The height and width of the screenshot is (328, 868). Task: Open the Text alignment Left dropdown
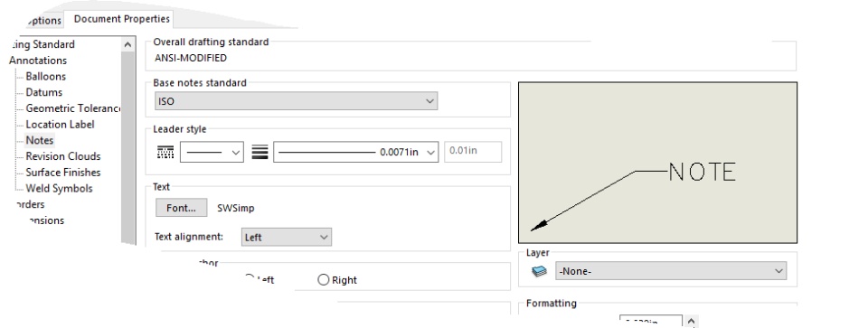(287, 237)
